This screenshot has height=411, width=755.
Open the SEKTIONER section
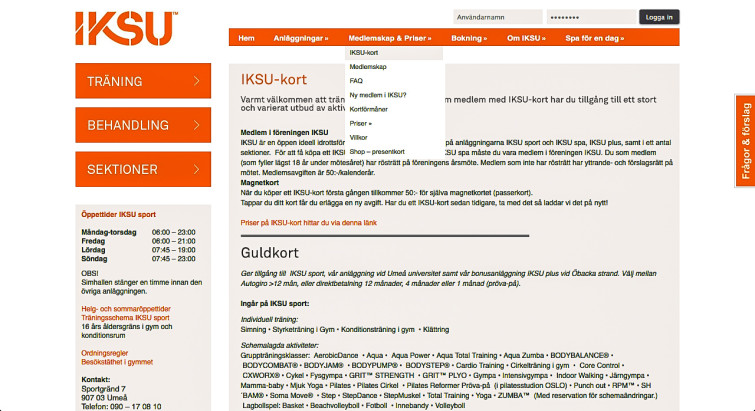143,169
